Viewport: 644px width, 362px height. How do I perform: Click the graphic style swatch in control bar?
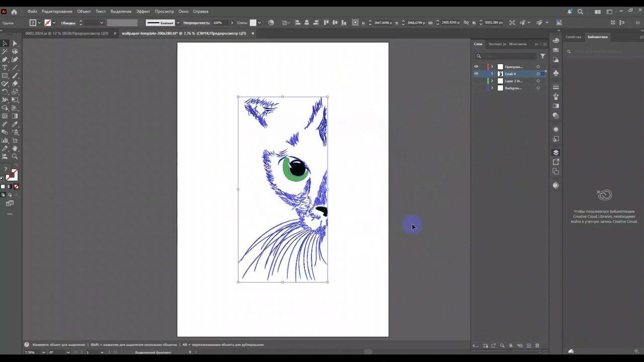pos(253,23)
